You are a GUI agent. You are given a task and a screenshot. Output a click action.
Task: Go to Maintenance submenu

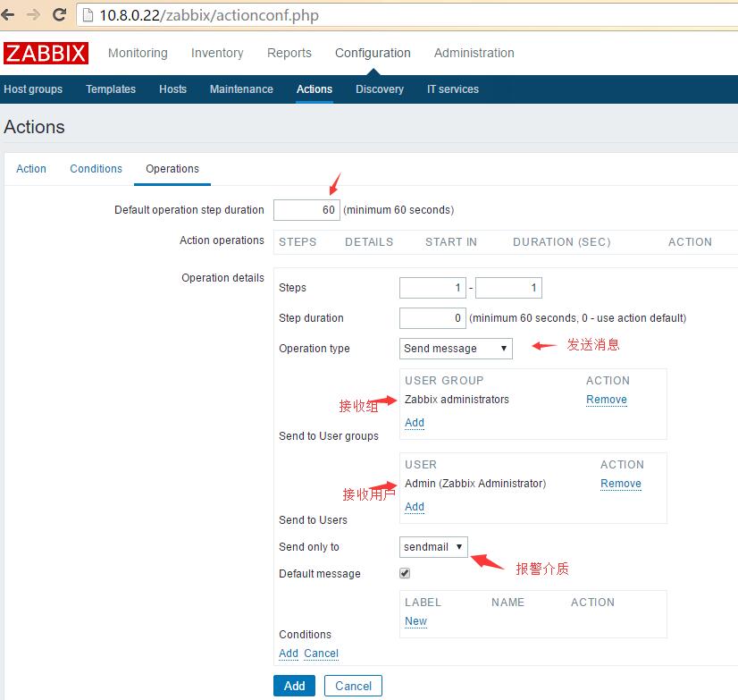tap(241, 89)
